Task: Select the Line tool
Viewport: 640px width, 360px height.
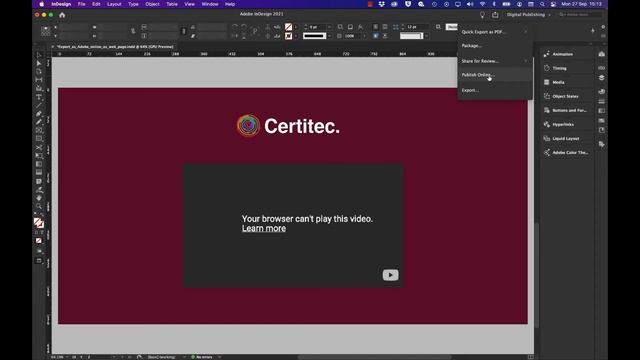Action: [x=39, y=105]
